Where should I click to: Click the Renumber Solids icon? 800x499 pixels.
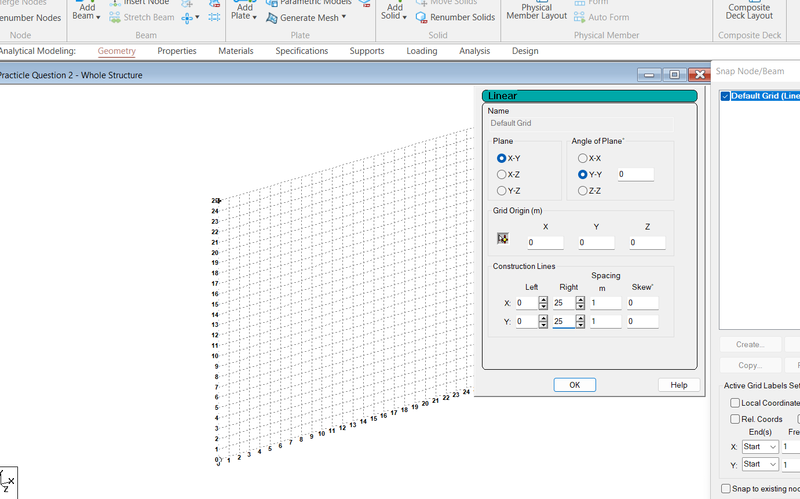pyautogui.click(x=421, y=17)
